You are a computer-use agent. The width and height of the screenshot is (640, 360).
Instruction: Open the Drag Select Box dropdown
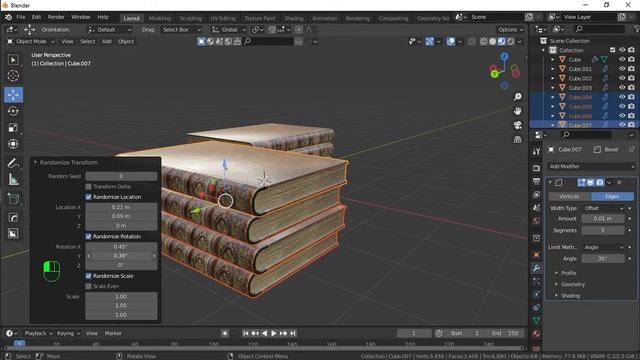pos(181,30)
